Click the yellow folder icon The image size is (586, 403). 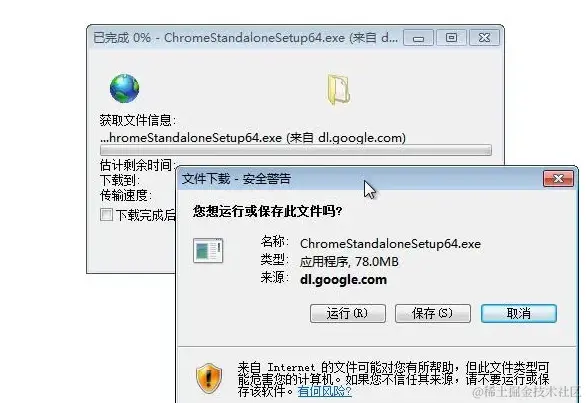339,90
